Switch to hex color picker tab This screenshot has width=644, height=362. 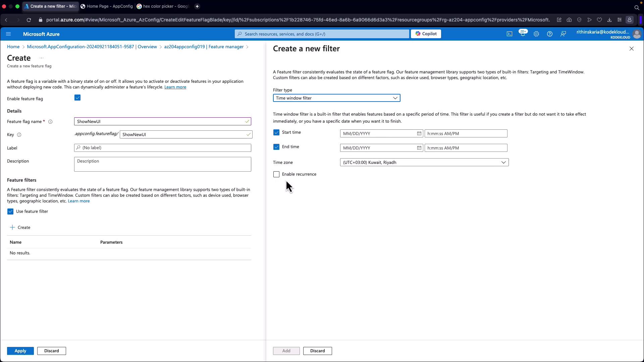[x=163, y=6]
